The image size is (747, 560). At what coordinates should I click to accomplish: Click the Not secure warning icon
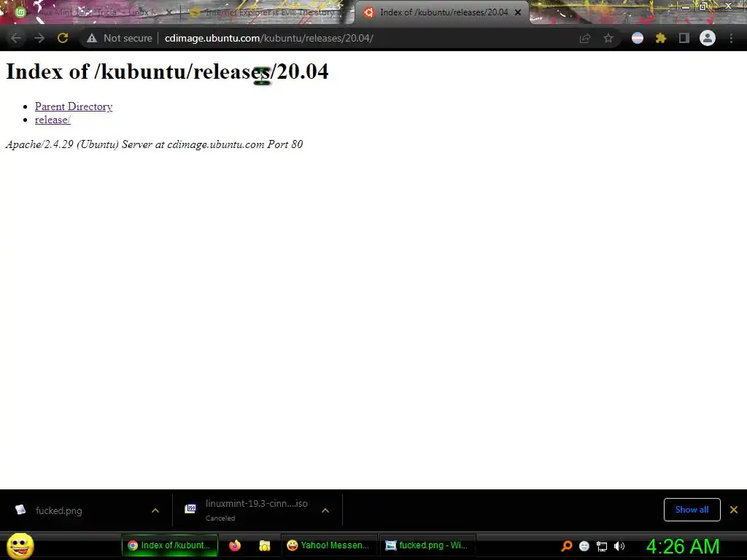[x=92, y=38]
